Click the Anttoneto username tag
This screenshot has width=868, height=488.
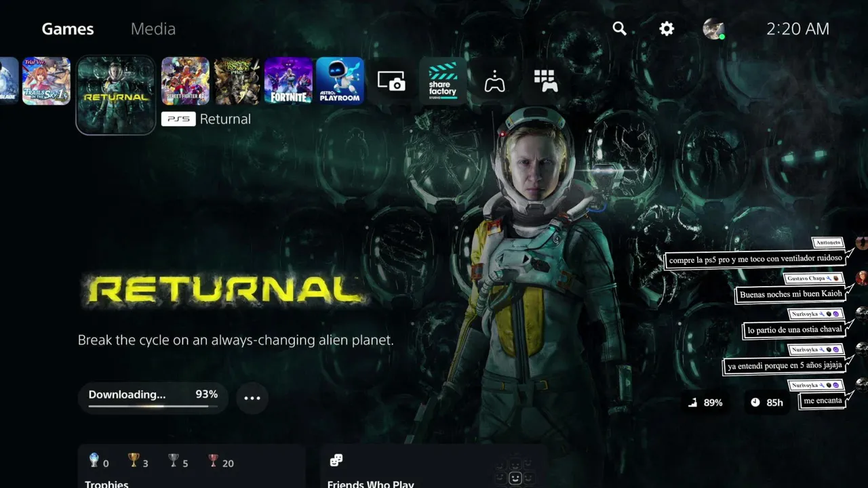pos(828,243)
